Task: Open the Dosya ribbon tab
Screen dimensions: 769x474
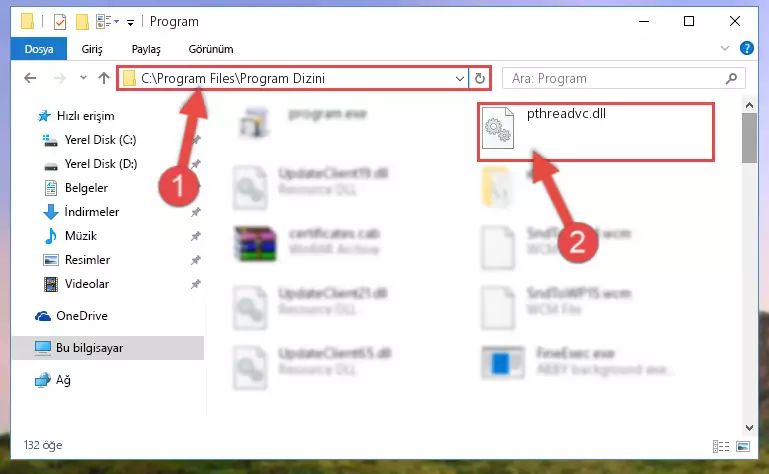Action: click(x=39, y=49)
